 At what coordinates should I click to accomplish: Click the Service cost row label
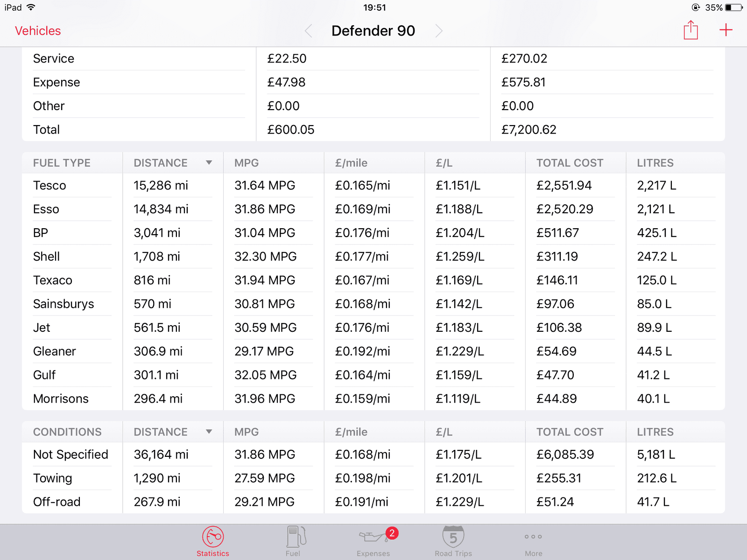coord(54,59)
